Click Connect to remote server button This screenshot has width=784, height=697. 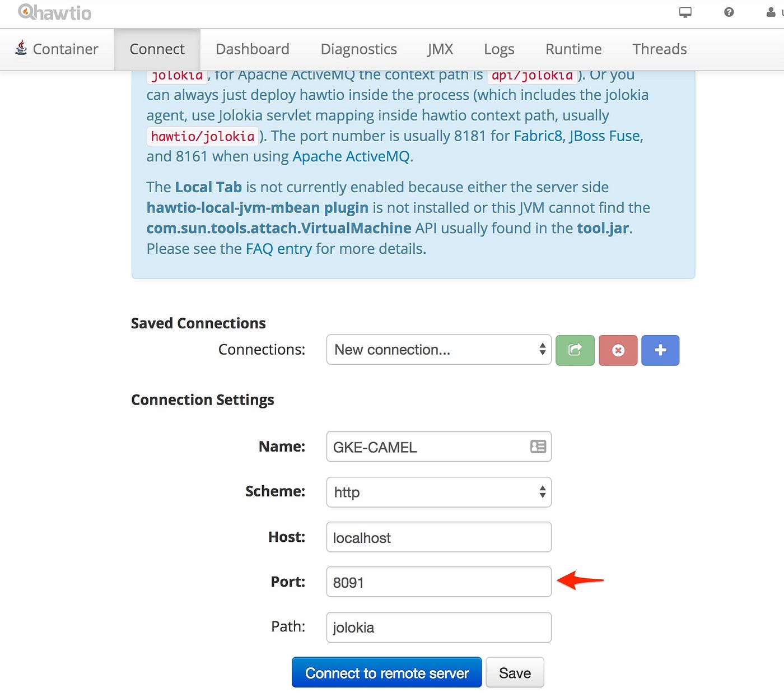coord(387,672)
